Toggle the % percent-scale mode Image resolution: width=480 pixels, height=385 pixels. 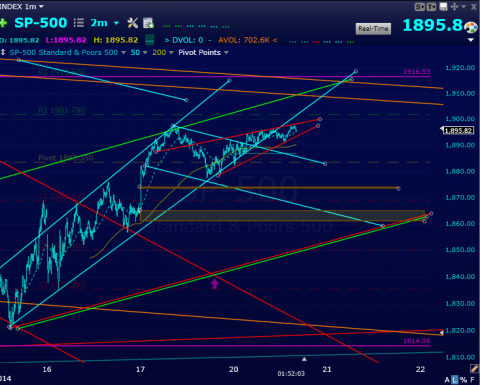pos(463,380)
